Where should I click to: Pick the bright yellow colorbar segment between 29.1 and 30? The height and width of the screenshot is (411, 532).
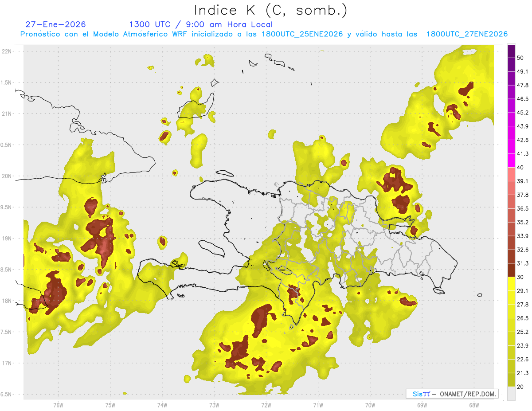tap(511, 284)
